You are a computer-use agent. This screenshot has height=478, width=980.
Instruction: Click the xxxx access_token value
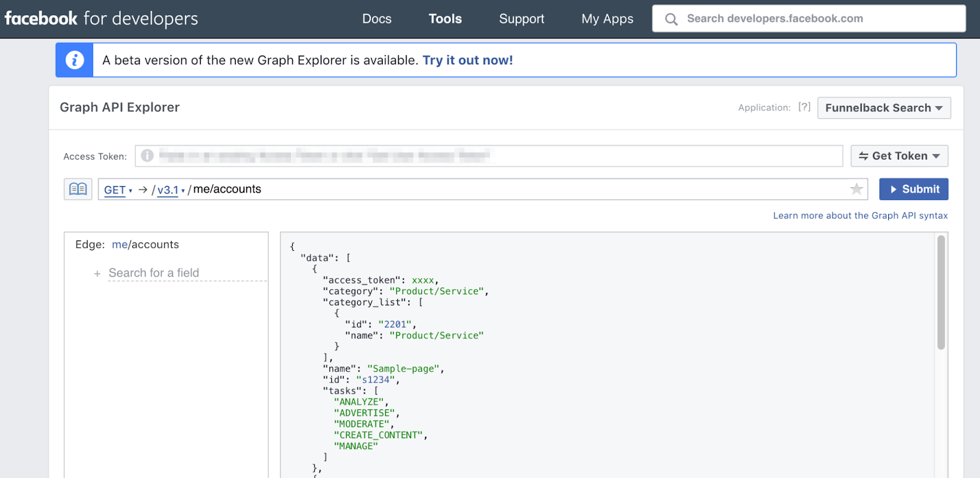coord(423,280)
